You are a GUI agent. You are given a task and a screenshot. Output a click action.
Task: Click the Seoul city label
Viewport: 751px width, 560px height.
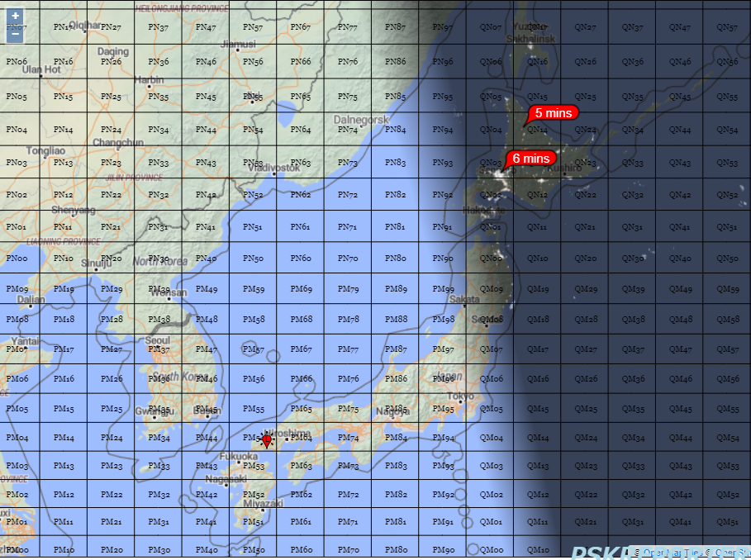157,340
